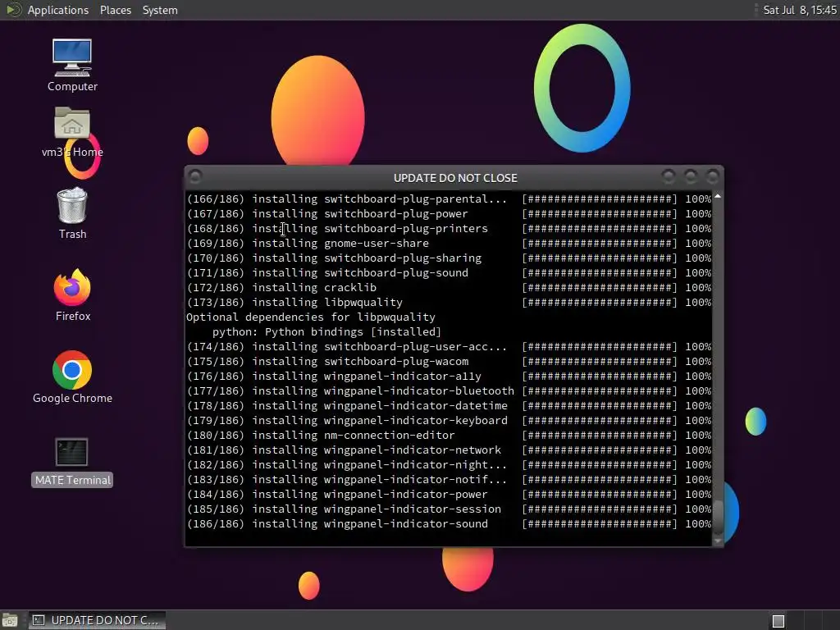Click the line installing wingpanel-indicator-a11y
Image resolution: width=840 pixels, height=630 pixels.
(x=449, y=377)
